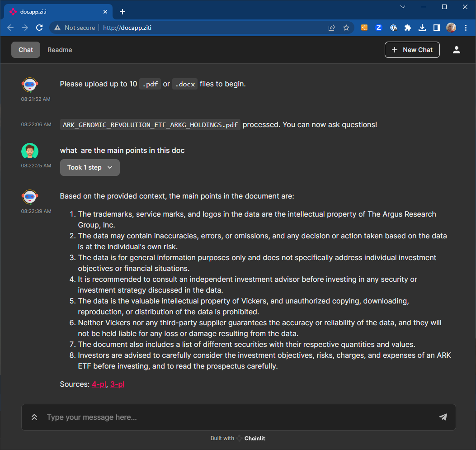Click the send message paper plane icon
The image size is (476, 450).
pyautogui.click(x=443, y=417)
